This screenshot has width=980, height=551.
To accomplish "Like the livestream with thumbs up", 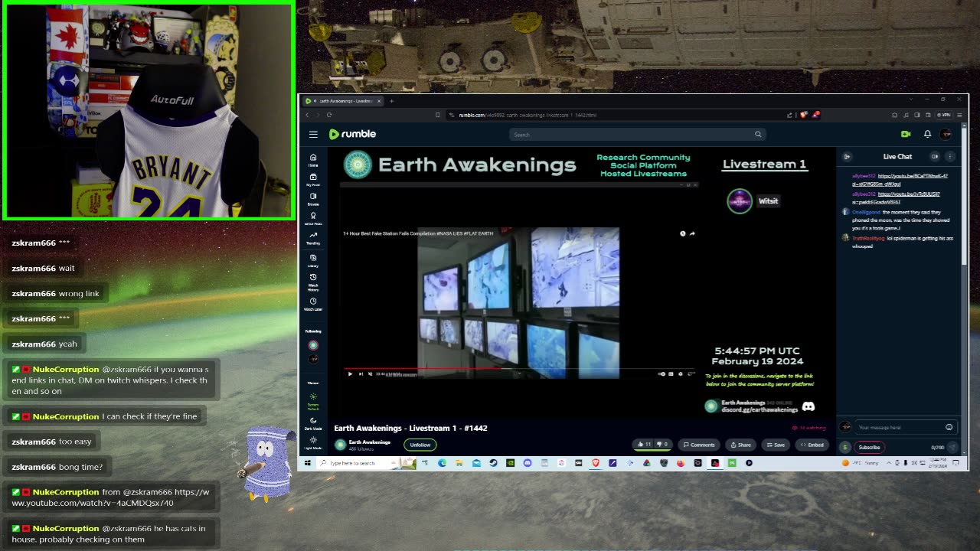I will [644, 445].
